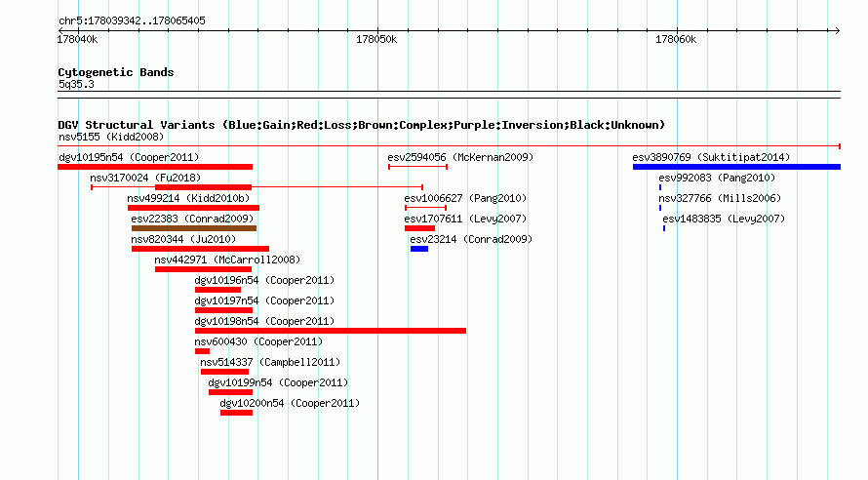Select the red nsv442971 loss bar
Image resolution: width=868 pixels, height=480 pixels.
click(203, 269)
